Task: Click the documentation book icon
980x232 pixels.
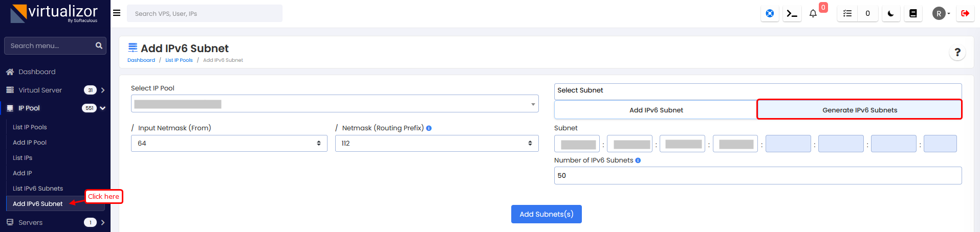Action: click(913, 14)
